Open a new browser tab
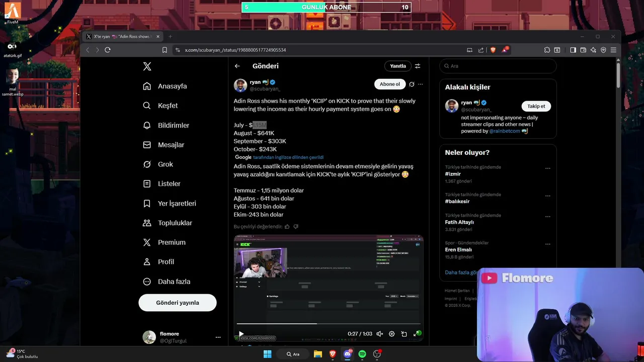644x362 pixels. [170, 36]
